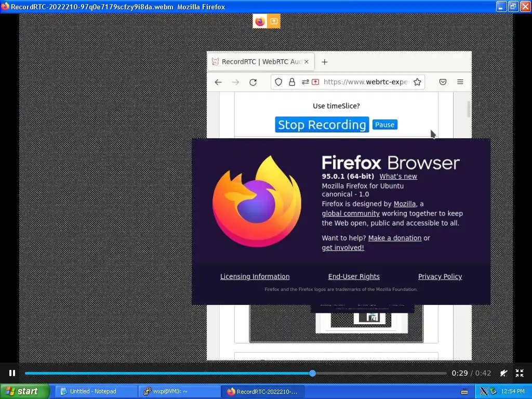Click the Firefox title bar icon

[5, 6]
